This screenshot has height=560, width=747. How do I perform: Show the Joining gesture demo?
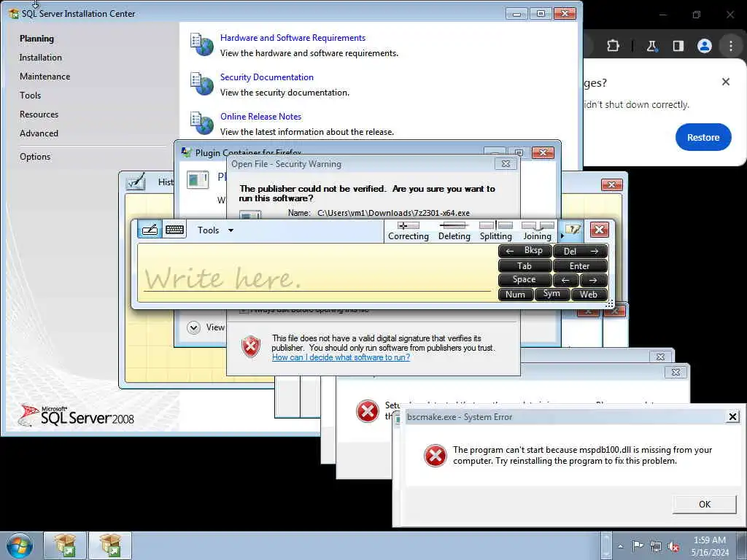538,231
